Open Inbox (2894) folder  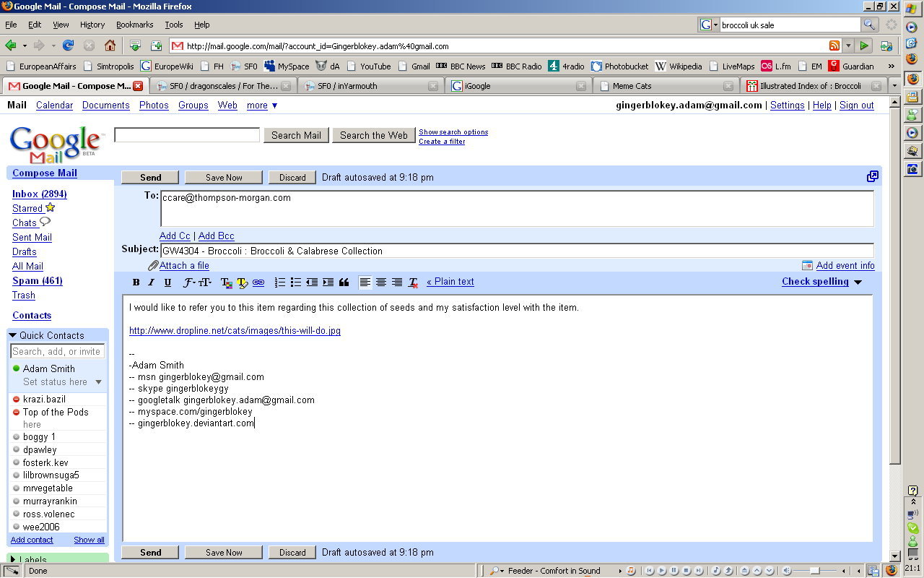(40, 194)
